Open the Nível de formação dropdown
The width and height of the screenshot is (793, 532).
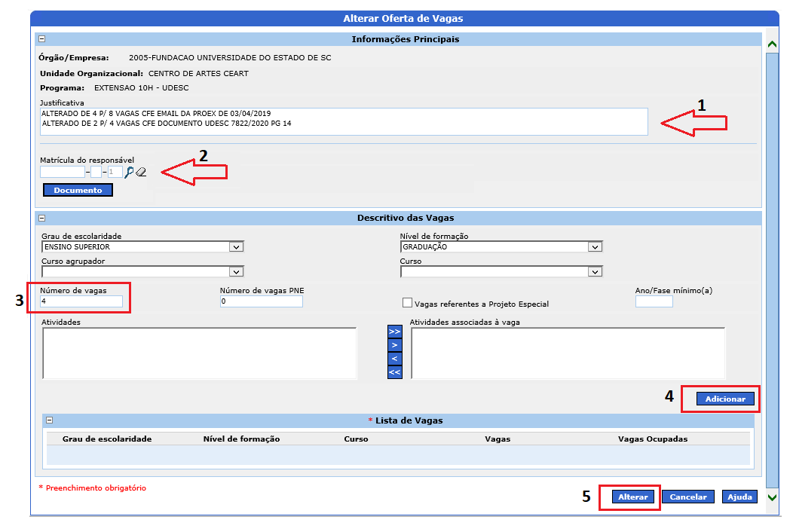(x=595, y=246)
